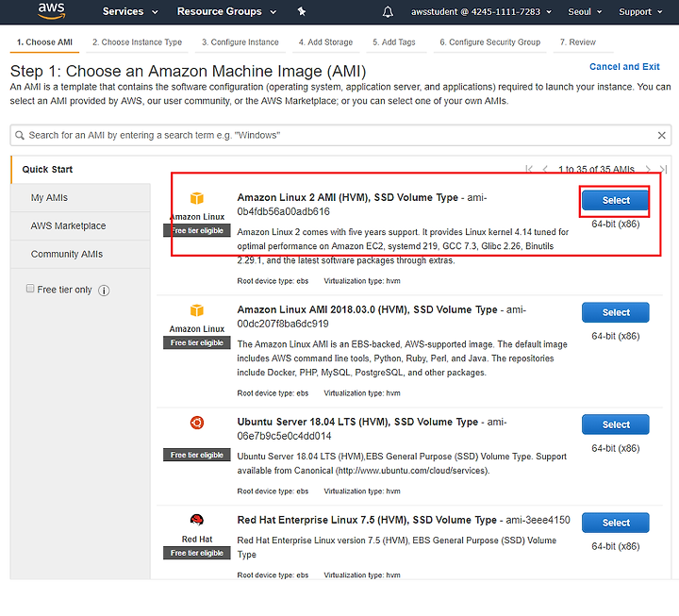This screenshot has width=679, height=616.
Task: Open the Seoul region dropdown
Action: [585, 12]
